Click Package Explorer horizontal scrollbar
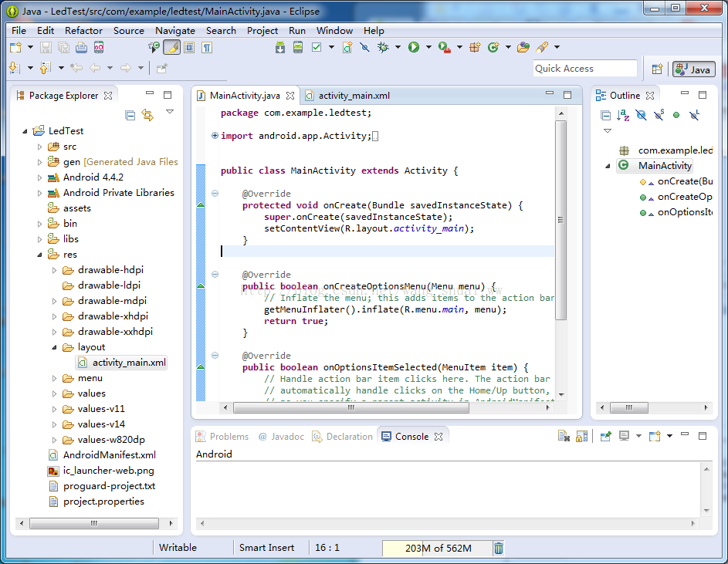Viewport: 728px width, 564px height. click(x=96, y=523)
